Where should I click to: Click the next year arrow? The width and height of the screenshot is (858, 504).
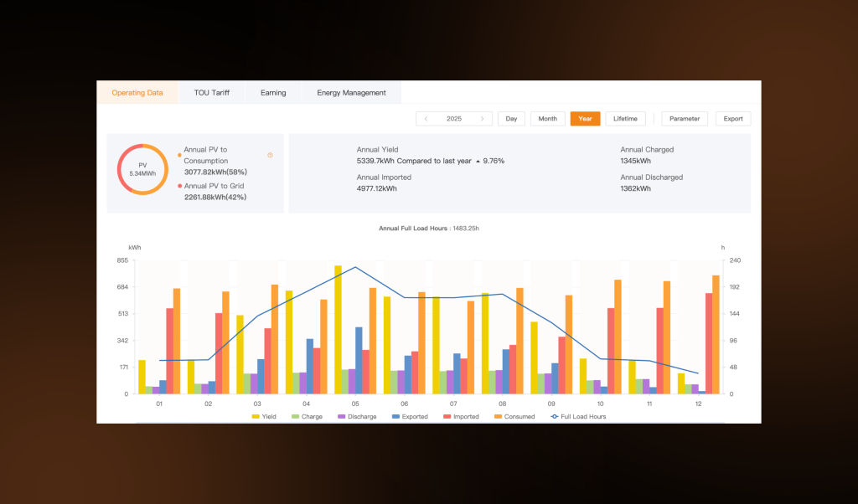click(x=483, y=118)
